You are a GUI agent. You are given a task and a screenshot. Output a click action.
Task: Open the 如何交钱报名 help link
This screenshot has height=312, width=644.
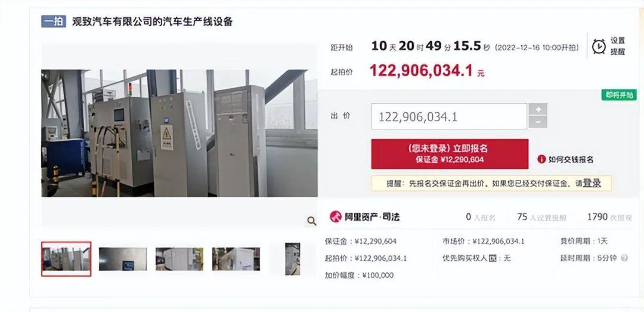click(571, 159)
